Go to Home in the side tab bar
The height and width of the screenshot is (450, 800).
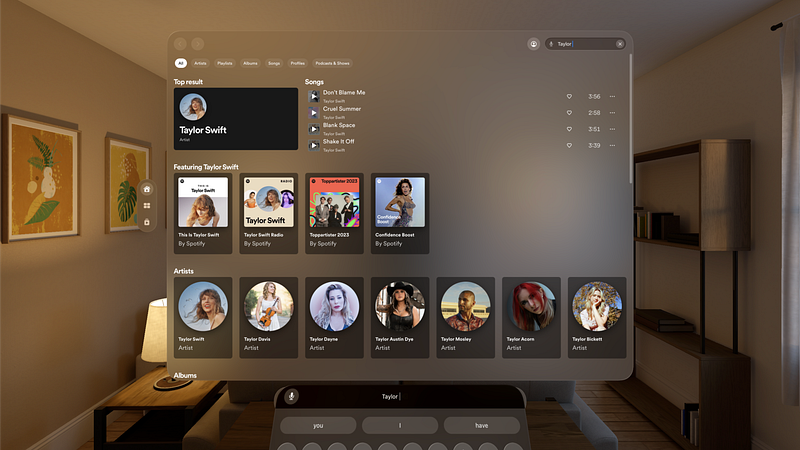[x=147, y=189]
